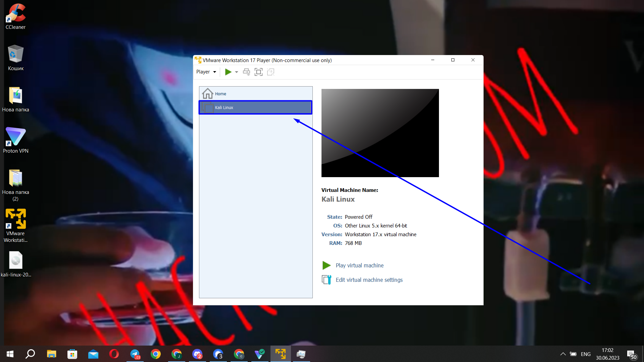Expand the power options arrow next to play

click(x=237, y=72)
